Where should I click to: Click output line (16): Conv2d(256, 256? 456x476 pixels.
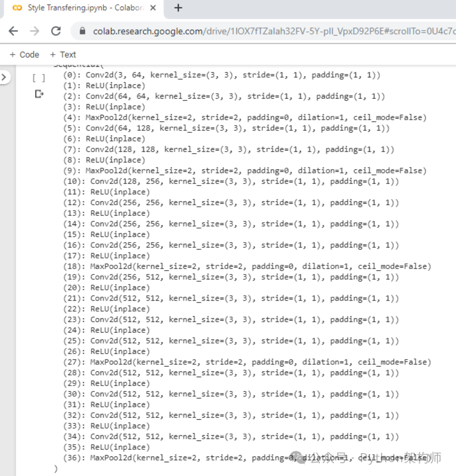click(x=231, y=245)
